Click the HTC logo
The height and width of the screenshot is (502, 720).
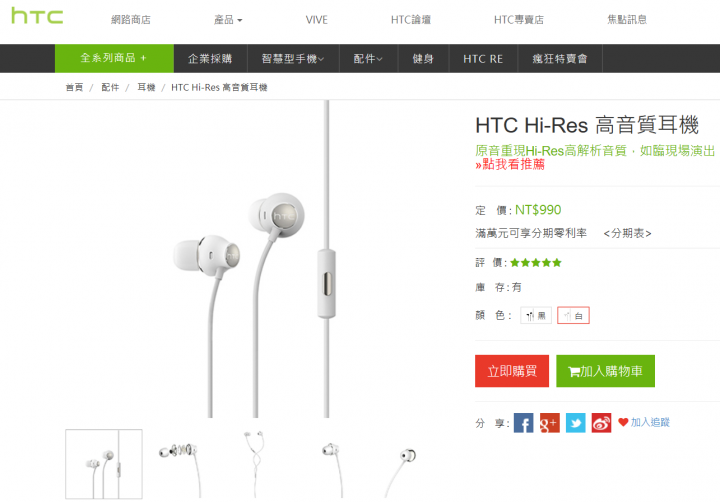37,16
